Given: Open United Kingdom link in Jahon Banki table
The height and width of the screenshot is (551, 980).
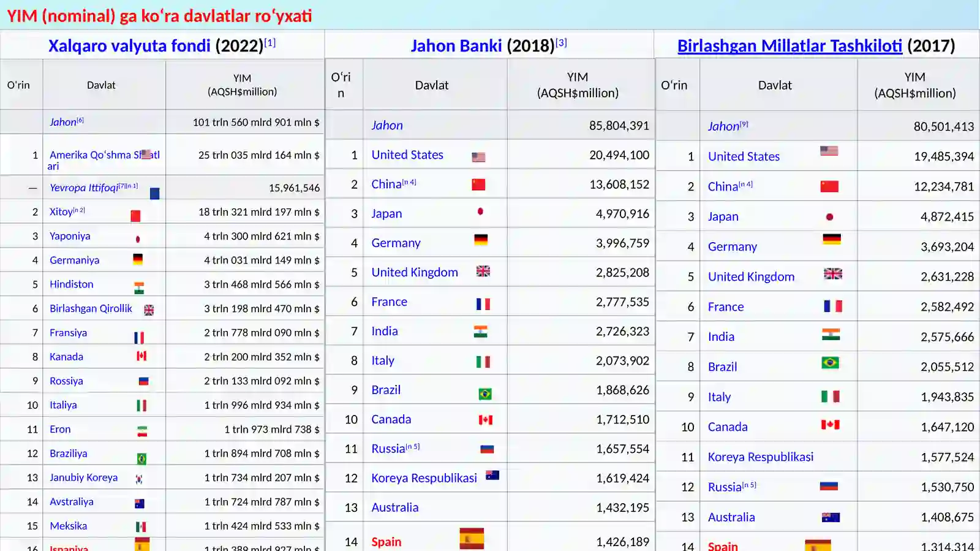Looking at the screenshot, I should coord(415,272).
